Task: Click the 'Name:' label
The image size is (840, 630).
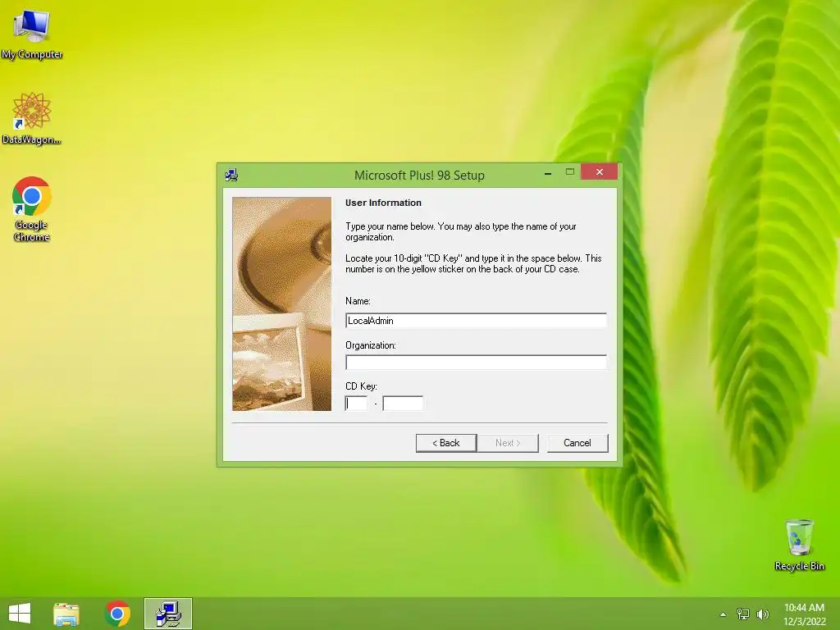Action: pos(358,301)
